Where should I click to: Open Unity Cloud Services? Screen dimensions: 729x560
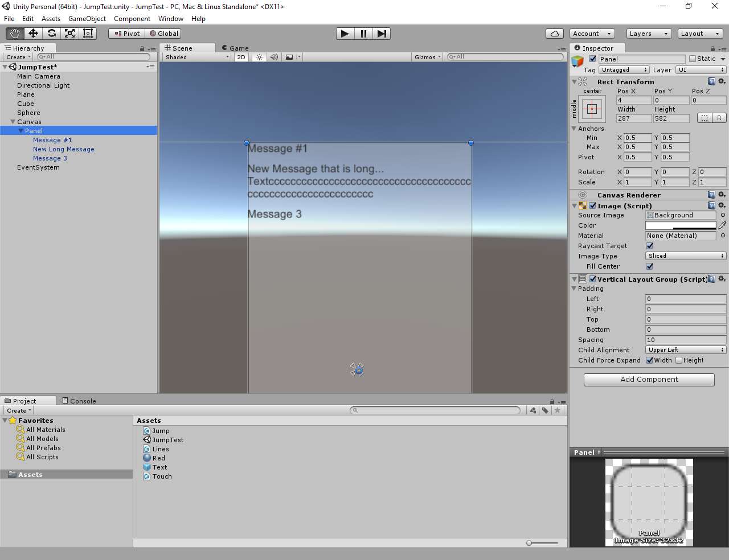pyautogui.click(x=555, y=34)
